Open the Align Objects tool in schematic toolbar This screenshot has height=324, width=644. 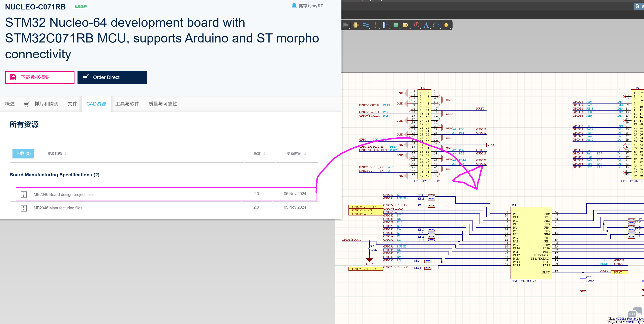tap(345, 25)
